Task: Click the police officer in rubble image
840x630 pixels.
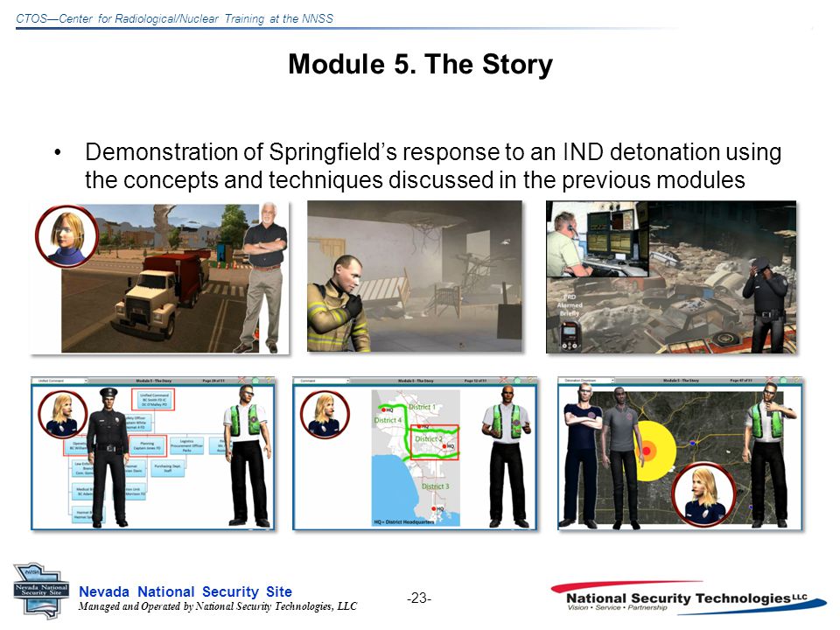Action: (x=671, y=277)
